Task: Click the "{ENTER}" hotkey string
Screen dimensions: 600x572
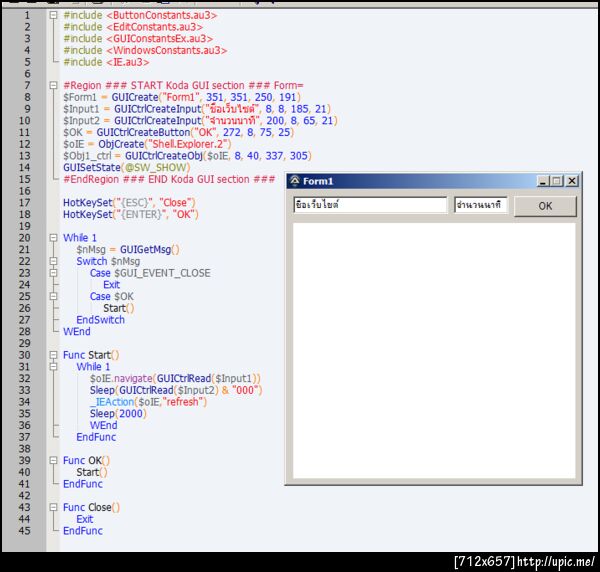Action: [142, 214]
